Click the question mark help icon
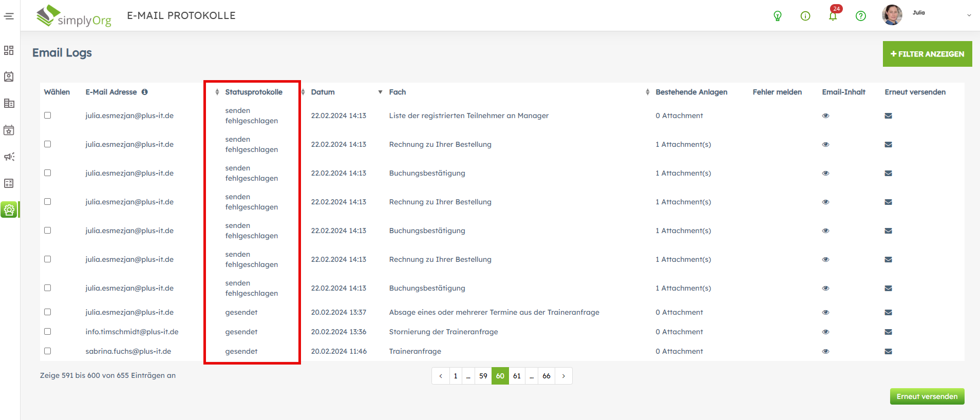 (860, 16)
